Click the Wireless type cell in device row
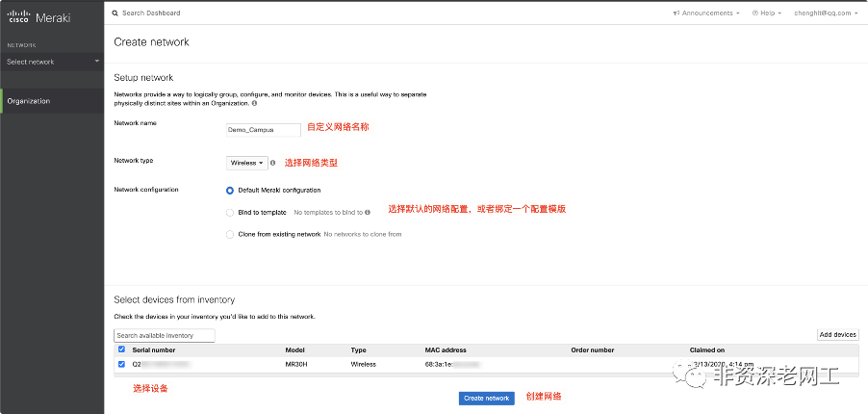This screenshot has height=414, width=868. pos(363,365)
